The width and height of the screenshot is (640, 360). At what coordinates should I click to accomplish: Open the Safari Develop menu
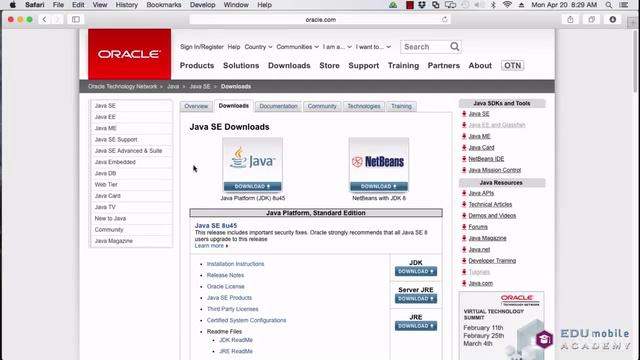(x=202, y=5)
